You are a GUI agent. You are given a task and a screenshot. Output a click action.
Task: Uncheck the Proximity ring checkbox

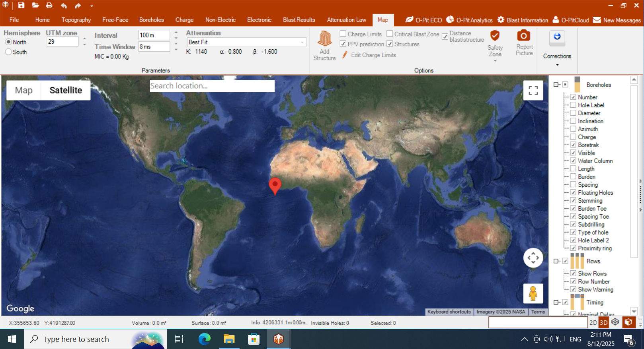(x=573, y=248)
